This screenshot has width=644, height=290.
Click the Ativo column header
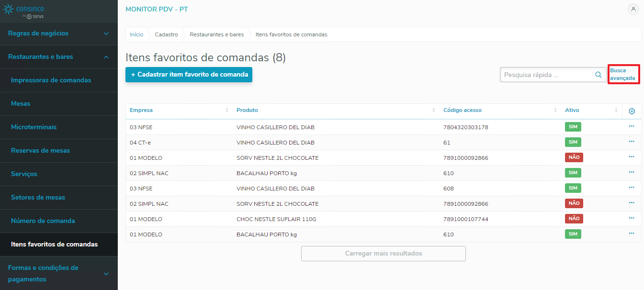572,111
